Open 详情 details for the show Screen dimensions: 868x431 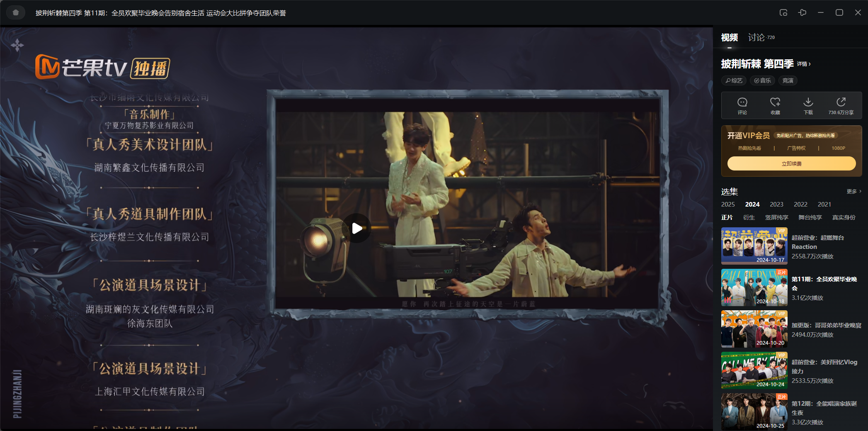pyautogui.click(x=804, y=64)
